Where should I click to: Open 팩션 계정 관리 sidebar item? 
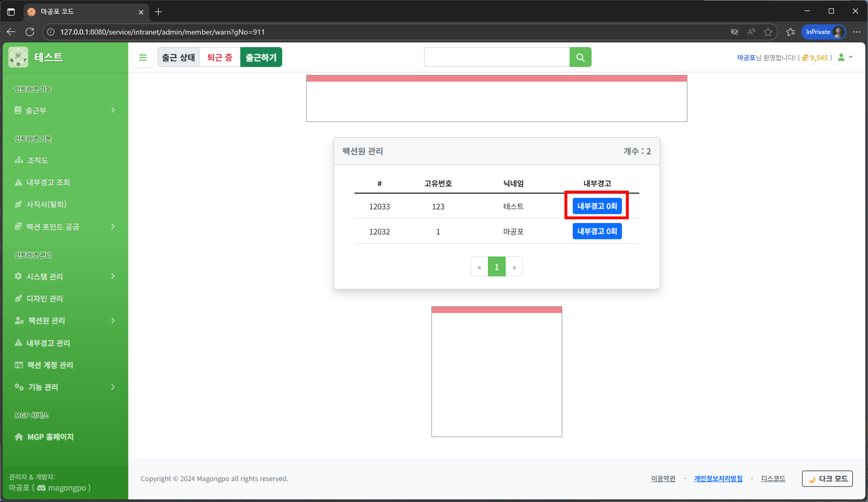pyautogui.click(x=50, y=365)
